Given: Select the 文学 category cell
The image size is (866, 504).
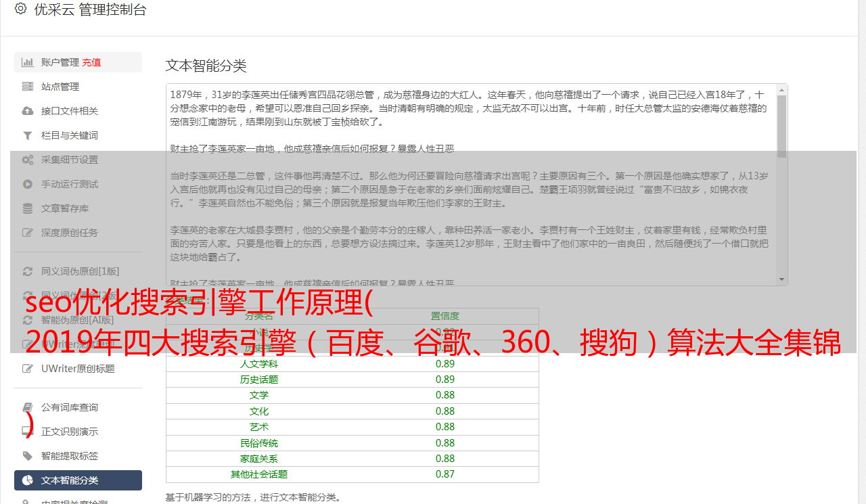Looking at the screenshot, I should coord(259,395).
